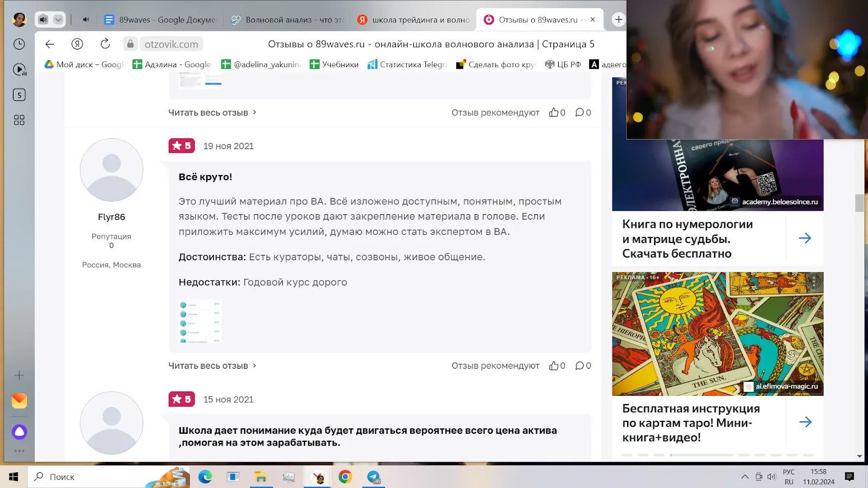Click 5-star rating badge dated 15 ноя 2021
This screenshot has height=488, width=868.
[182, 399]
